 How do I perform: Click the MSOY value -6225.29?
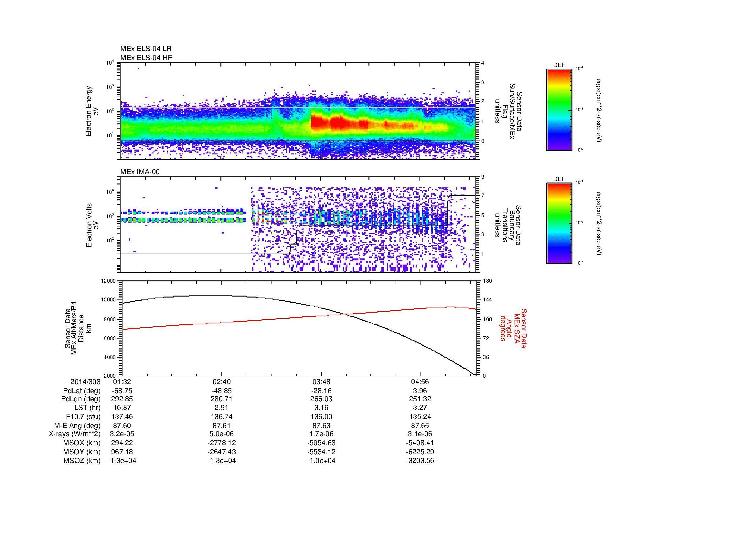420,452
